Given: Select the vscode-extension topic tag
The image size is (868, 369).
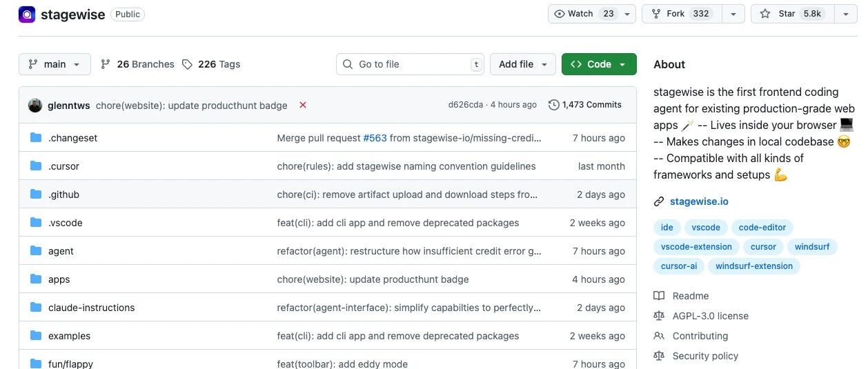Looking at the screenshot, I should [x=696, y=246].
